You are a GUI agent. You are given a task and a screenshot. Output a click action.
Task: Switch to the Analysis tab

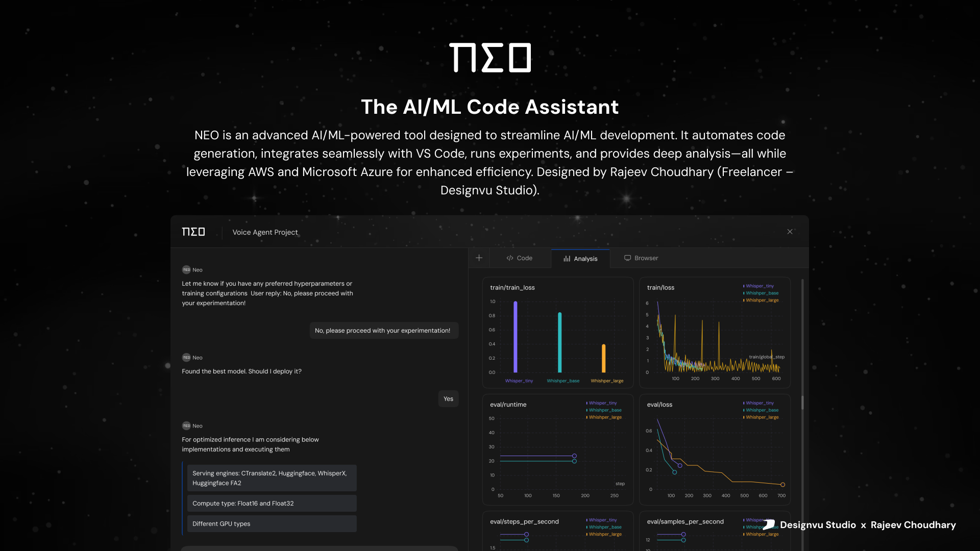tap(580, 259)
